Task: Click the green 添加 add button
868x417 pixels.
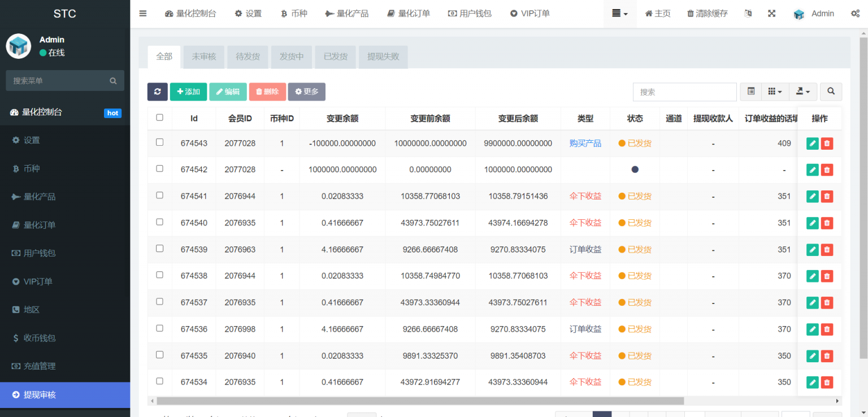Action: [188, 92]
